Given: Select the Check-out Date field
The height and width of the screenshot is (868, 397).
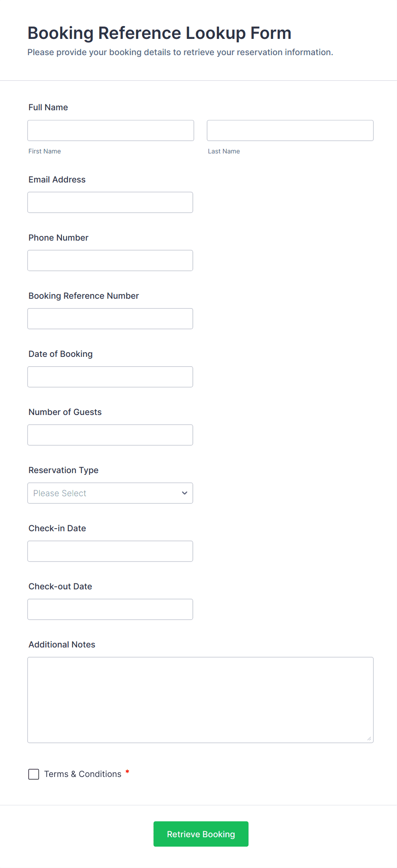Looking at the screenshot, I should tap(110, 609).
